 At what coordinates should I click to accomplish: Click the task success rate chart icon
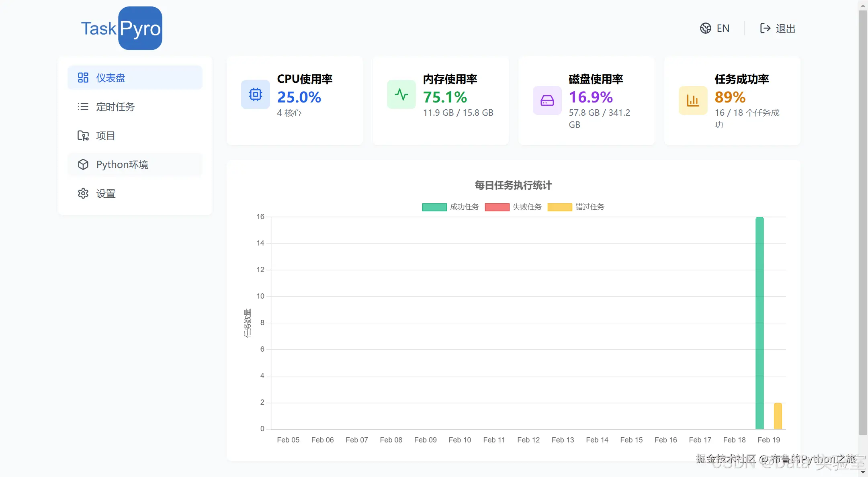pyautogui.click(x=693, y=100)
